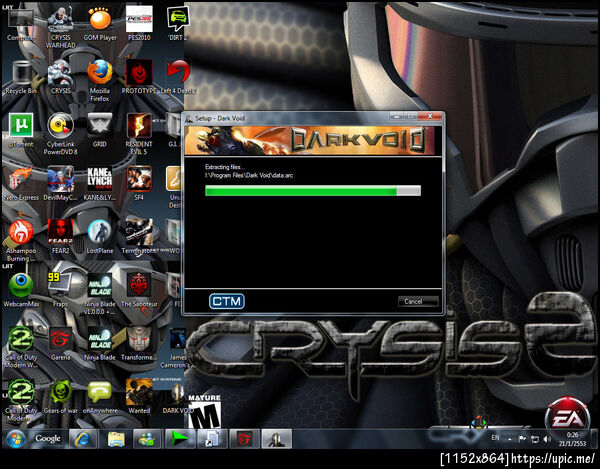Click the Google search box on taskbar
Viewport: 600px width, 469px height.
pyautogui.click(x=48, y=439)
